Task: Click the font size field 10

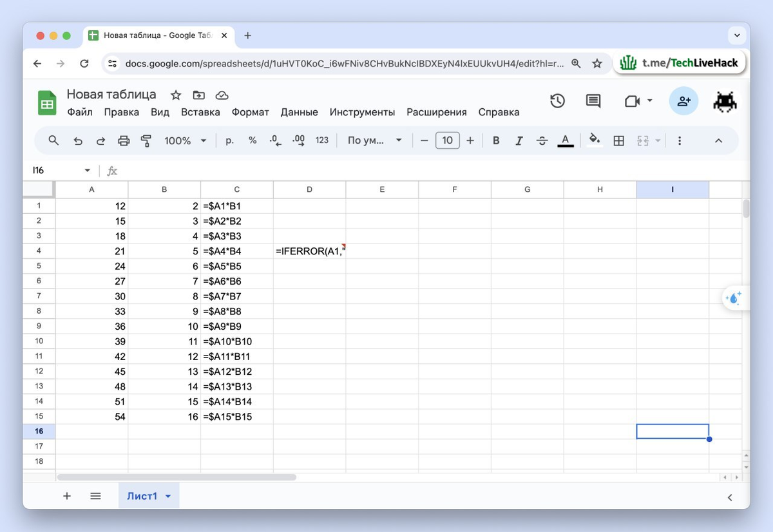Action: pos(448,140)
